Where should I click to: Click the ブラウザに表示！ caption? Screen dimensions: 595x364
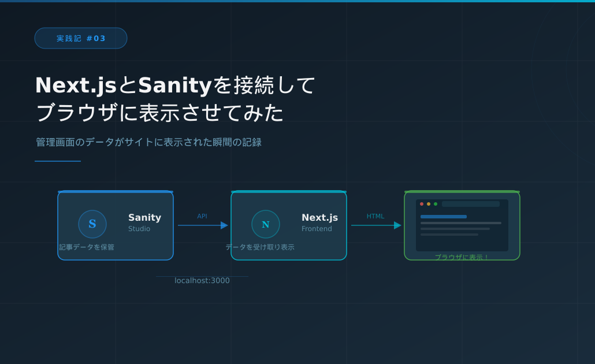pyautogui.click(x=462, y=257)
